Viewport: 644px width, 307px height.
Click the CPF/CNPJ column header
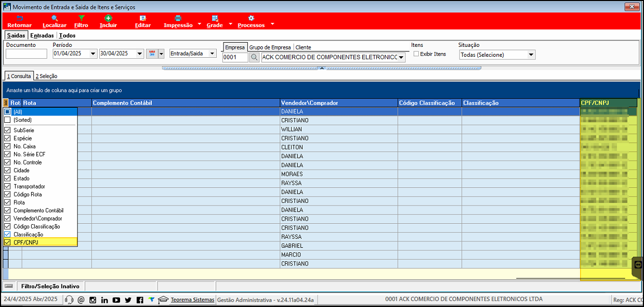tap(608, 103)
